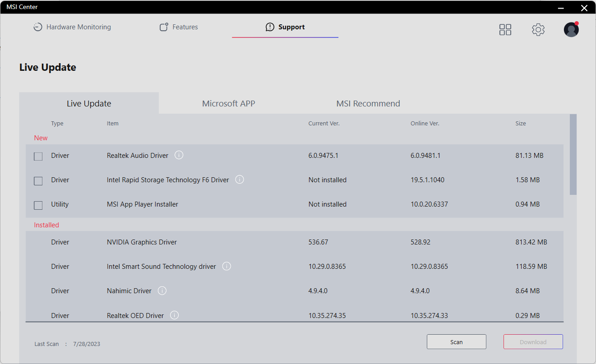Minimize the MSI Center window
Viewport: 596px width, 364px height.
click(561, 8)
